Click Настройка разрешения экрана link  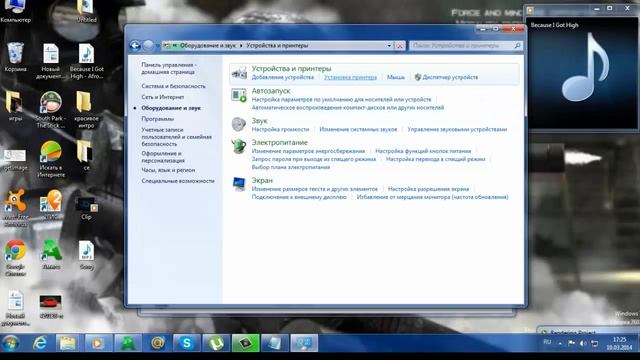coord(428,189)
